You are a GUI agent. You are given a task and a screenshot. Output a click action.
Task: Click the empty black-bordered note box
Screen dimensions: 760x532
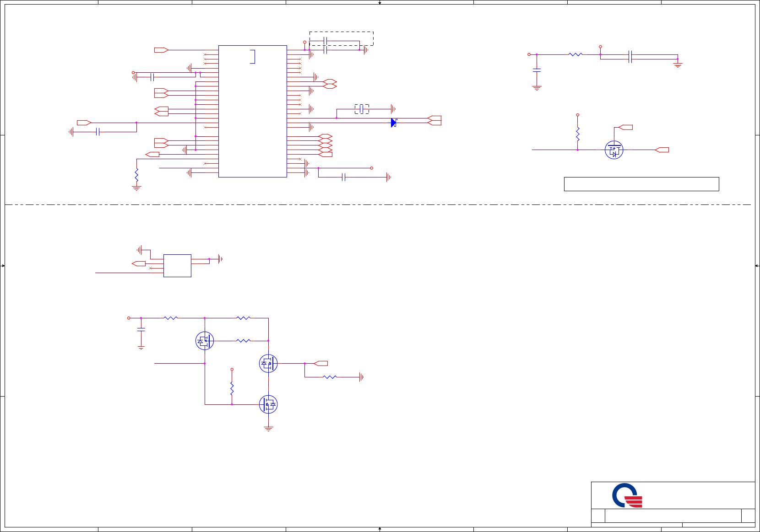click(641, 184)
